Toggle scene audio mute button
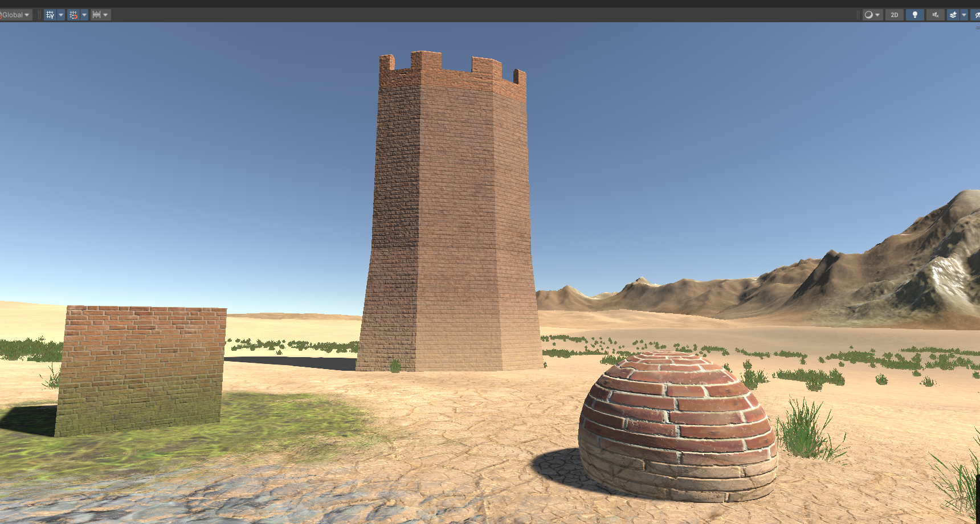The image size is (980, 524). pos(935,15)
